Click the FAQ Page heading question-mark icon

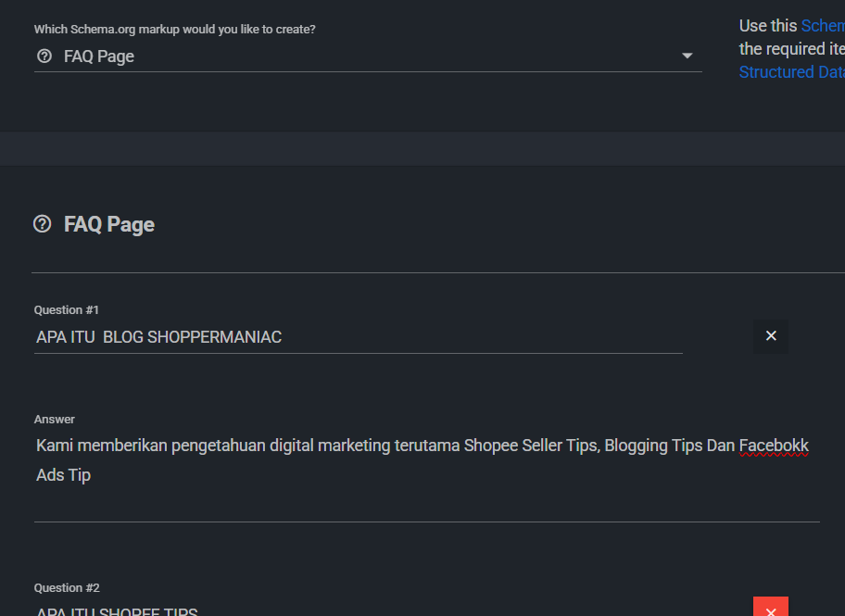tap(42, 223)
